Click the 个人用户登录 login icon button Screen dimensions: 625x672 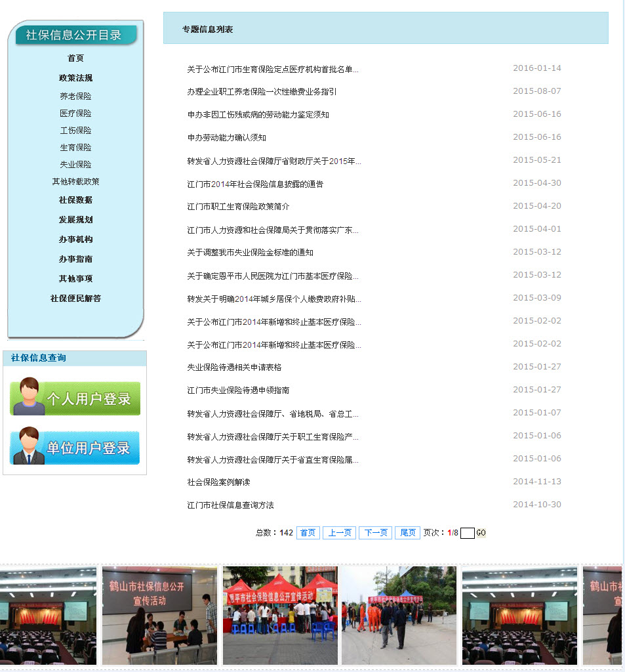coord(75,398)
